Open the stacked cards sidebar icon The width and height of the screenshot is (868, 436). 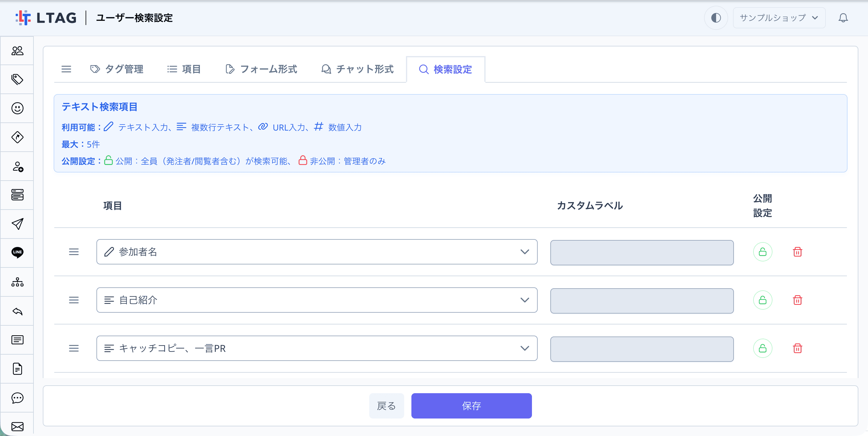pos(17,195)
